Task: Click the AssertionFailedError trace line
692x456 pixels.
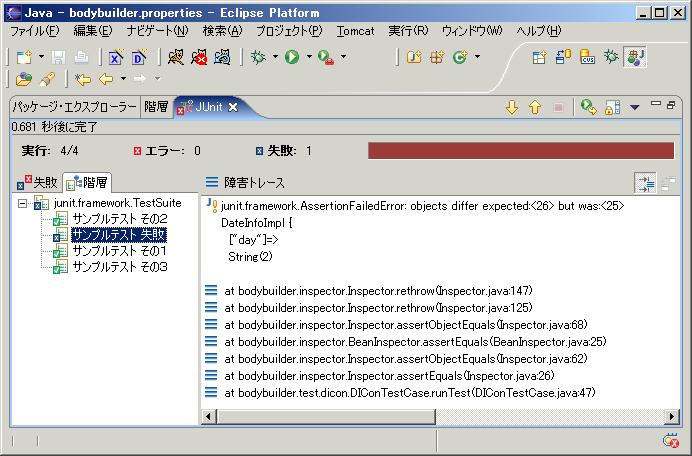Action: [x=422, y=206]
